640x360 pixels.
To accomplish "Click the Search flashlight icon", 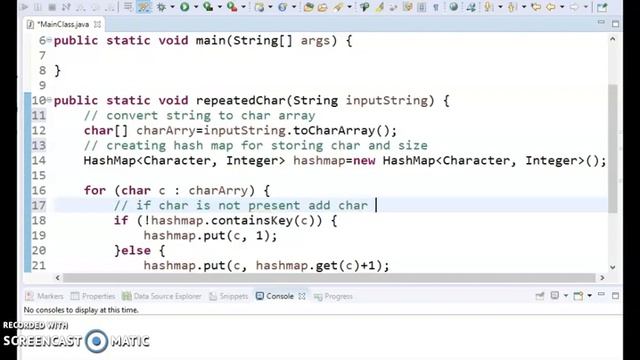I will coord(338,7).
